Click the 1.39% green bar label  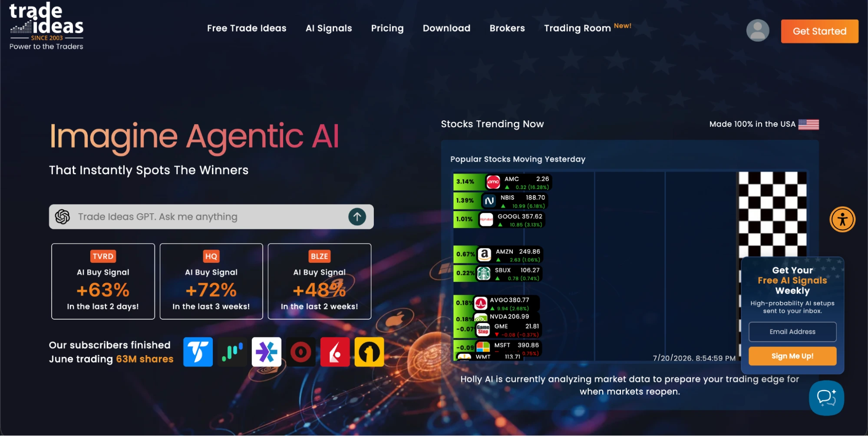[465, 201]
